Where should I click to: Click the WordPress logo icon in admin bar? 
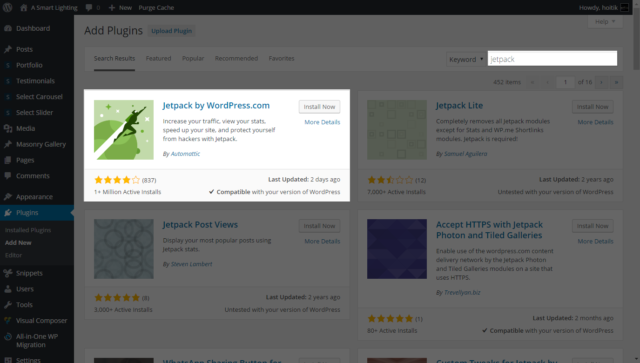(x=7, y=7)
